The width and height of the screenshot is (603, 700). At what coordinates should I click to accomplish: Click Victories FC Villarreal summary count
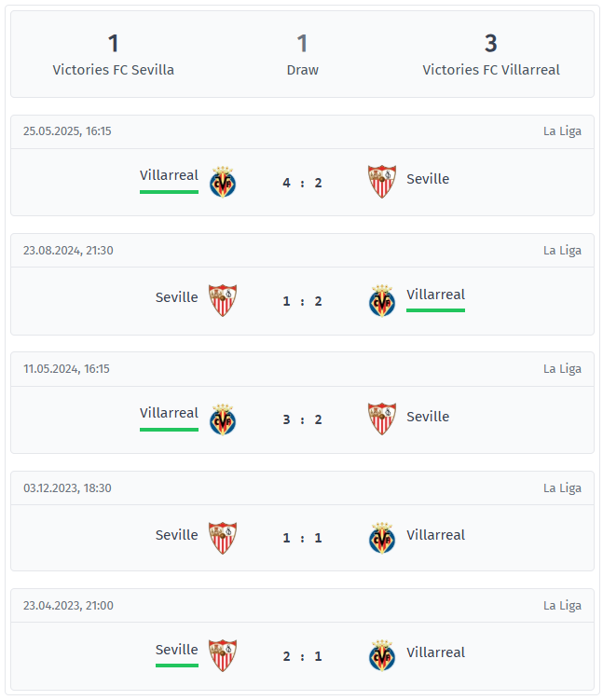490,43
